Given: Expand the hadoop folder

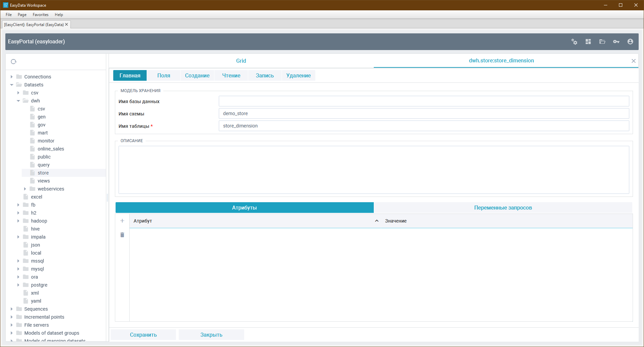Looking at the screenshot, I should pyautogui.click(x=18, y=221).
